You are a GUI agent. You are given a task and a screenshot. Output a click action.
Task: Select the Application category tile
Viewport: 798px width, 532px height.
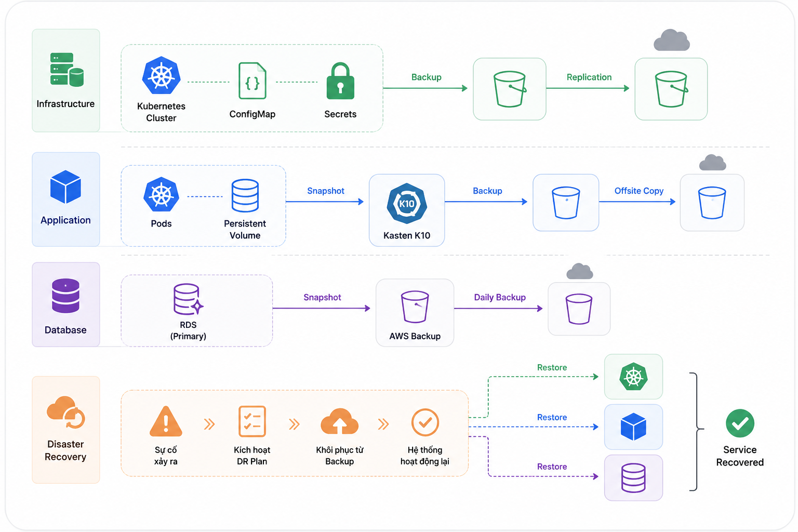click(66, 199)
